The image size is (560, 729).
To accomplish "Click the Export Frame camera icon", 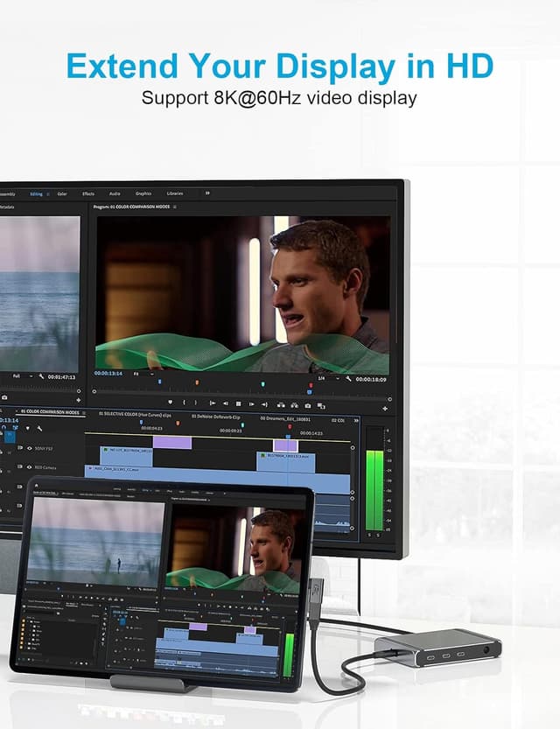I will coord(307,405).
